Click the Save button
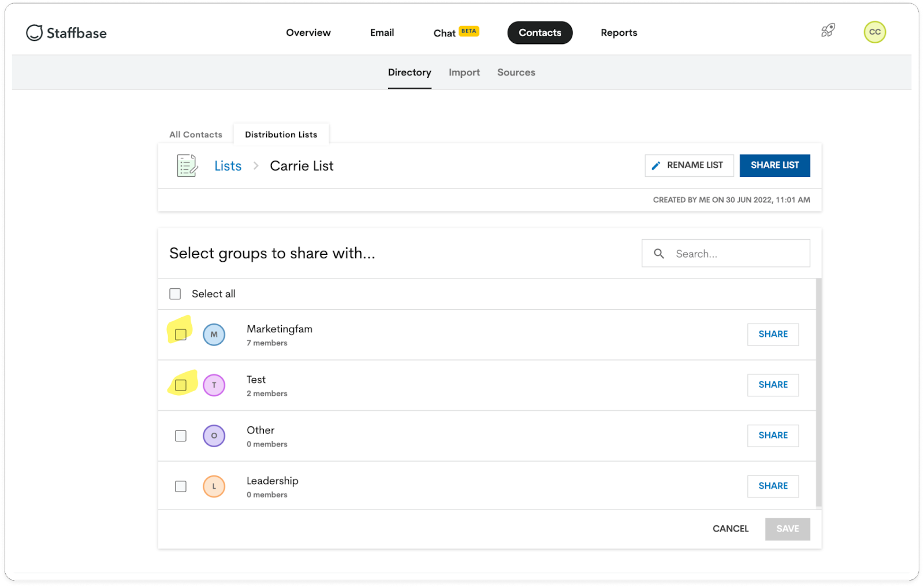 tap(787, 529)
